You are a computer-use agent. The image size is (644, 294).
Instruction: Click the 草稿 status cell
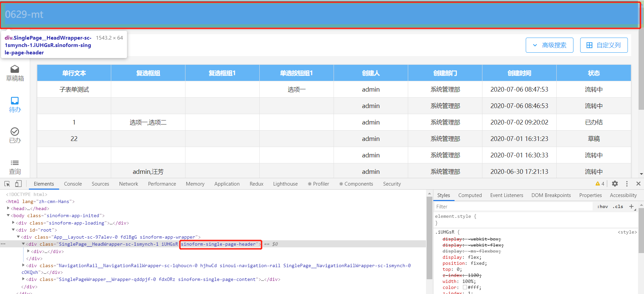click(x=594, y=139)
